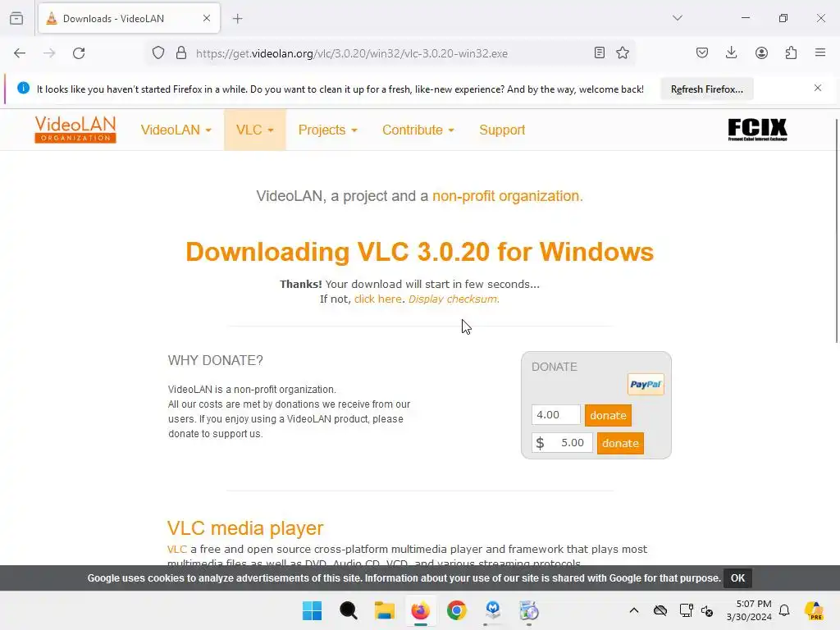Expand the Contribute navigation dropdown
840x630 pixels.
pos(418,130)
